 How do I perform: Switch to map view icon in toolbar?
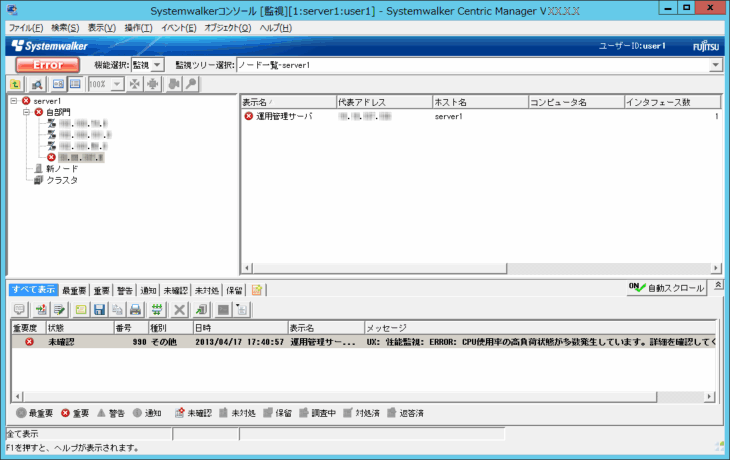pos(58,84)
